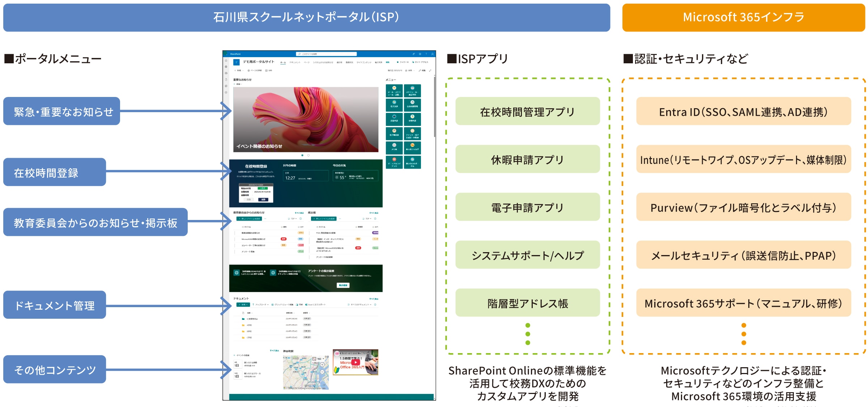
Task: Zoom in on the map with plus
Action: (322, 365)
